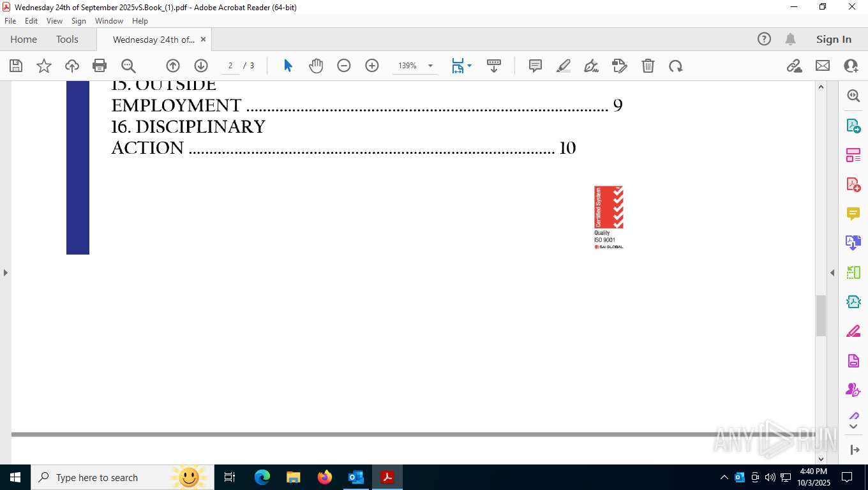Image resolution: width=868 pixels, height=490 pixels.
Task: Share with others person icon
Action: [x=851, y=66]
